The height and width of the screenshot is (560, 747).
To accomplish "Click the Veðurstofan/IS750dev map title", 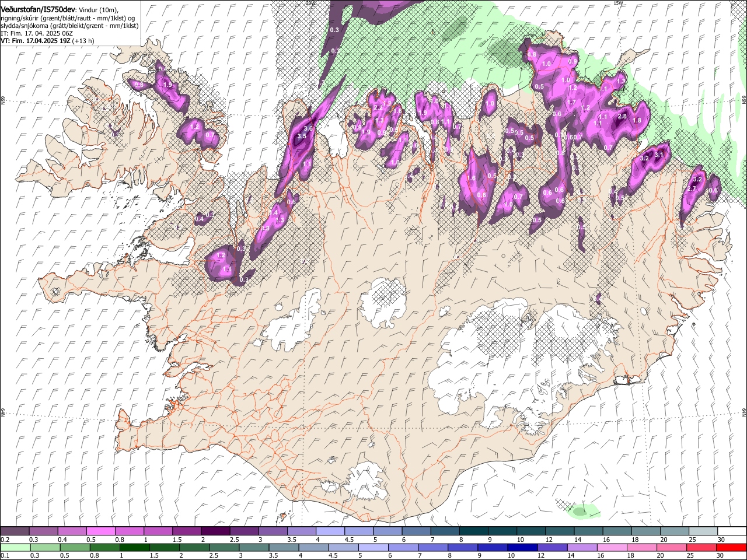I will [x=38, y=10].
